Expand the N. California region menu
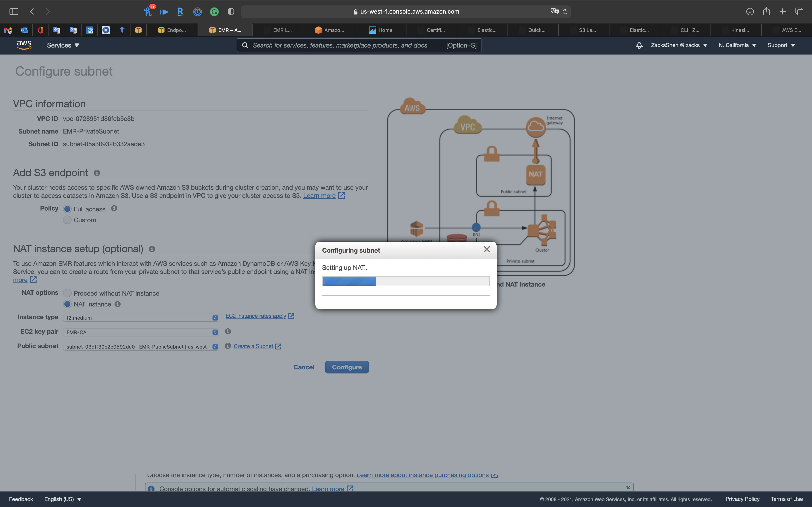 737,45
